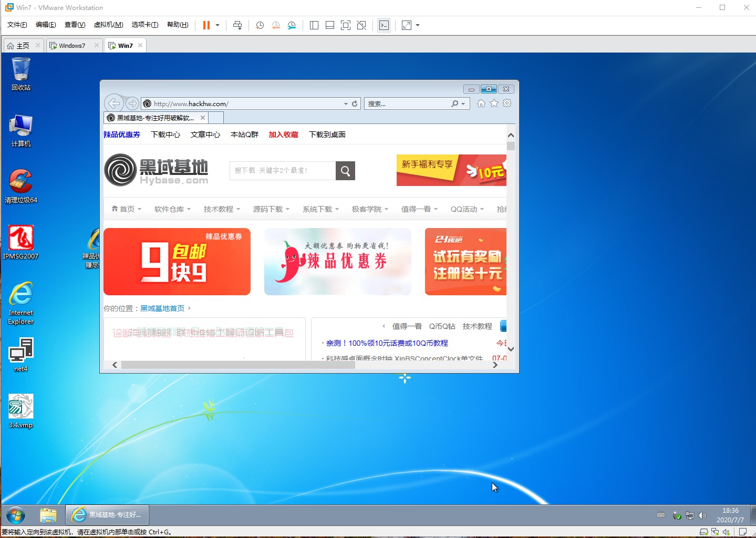Click the 加入收藏 link
This screenshot has height=538, width=756.
click(x=283, y=134)
